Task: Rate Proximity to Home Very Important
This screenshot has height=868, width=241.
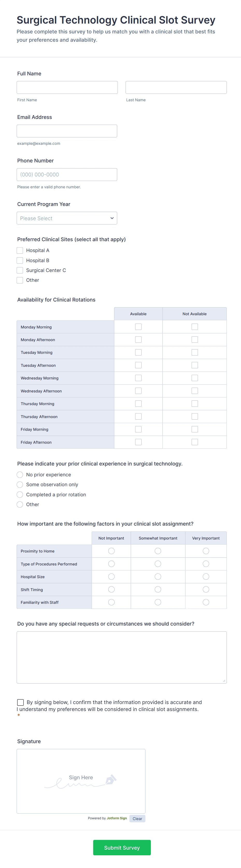Action: (206, 551)
